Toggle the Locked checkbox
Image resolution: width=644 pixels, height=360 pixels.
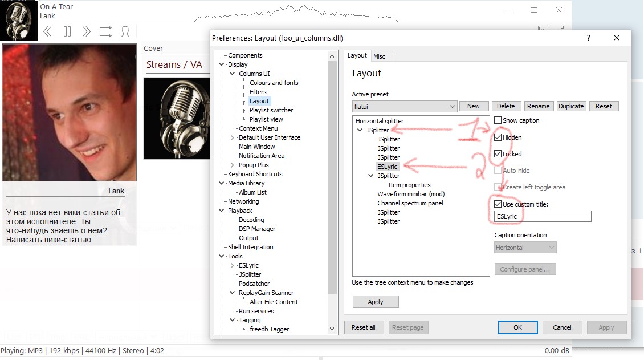pyautogui.click(x=498, y=154)
